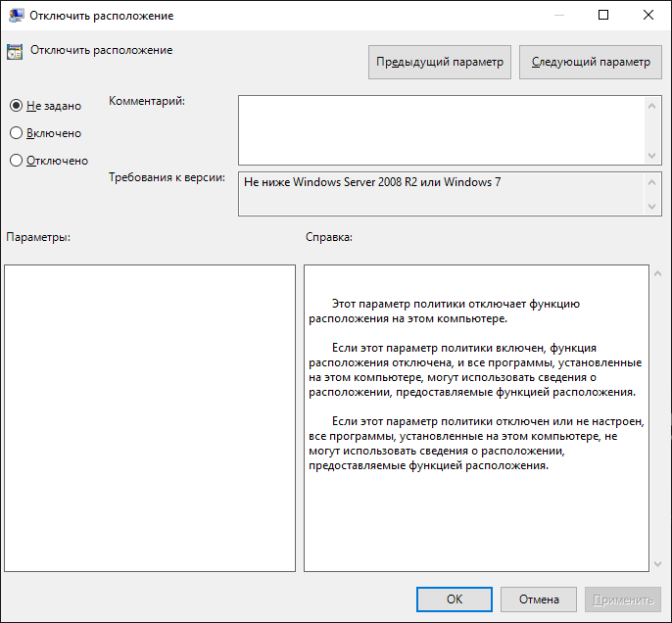The image size is (672, 623).
Task: Click the empty 'Параметры' options pane
Action: 150,418
